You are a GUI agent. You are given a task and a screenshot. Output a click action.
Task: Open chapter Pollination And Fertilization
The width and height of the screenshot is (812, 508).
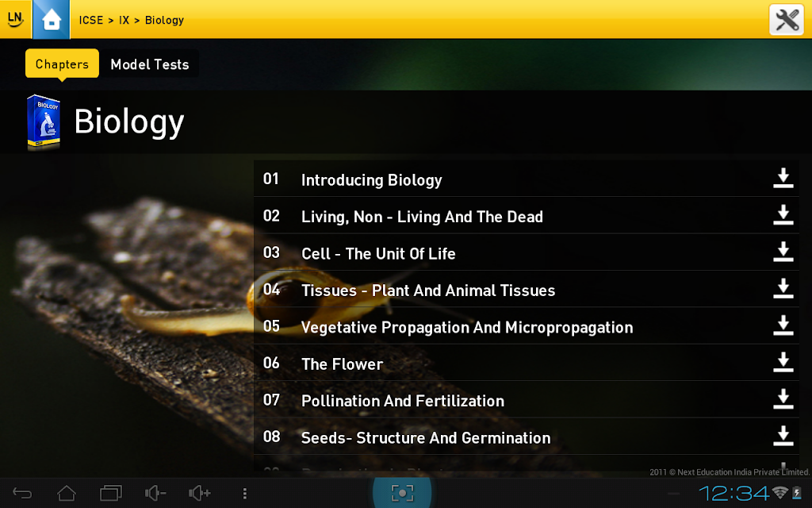(x=527, y=399)
